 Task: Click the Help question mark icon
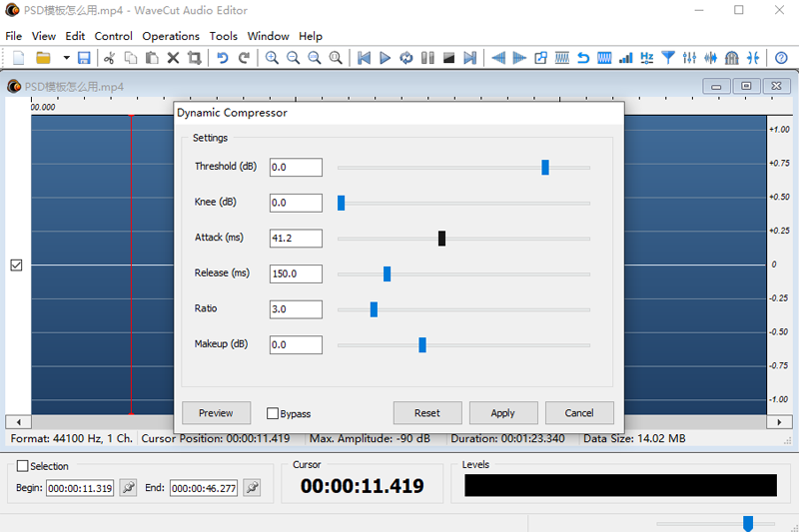pos(781,58)
